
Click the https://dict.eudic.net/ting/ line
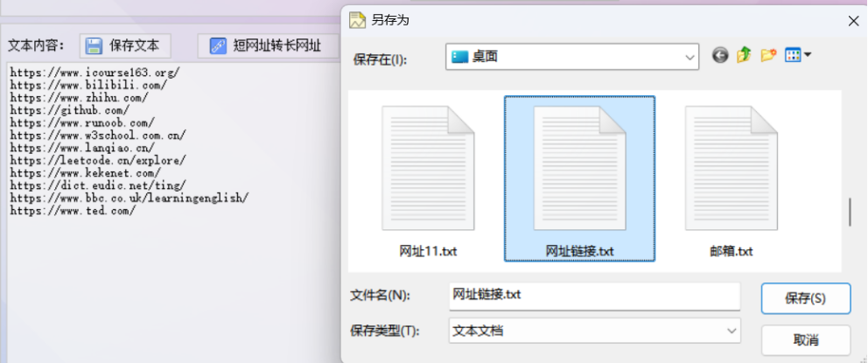[98, 185]
